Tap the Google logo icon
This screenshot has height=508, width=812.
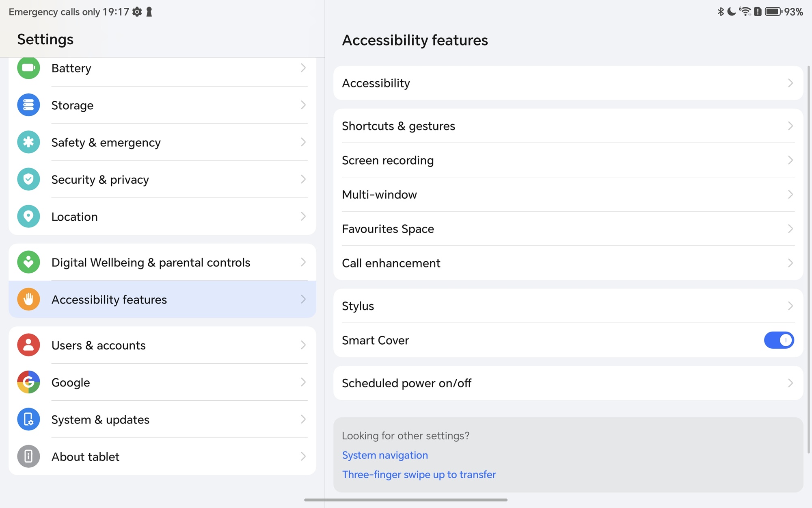(28, 382)
